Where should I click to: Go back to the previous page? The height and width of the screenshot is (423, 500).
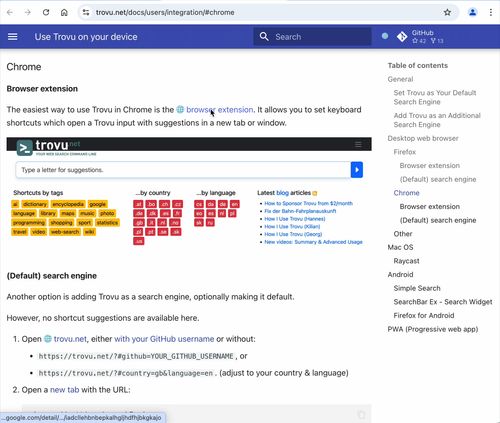point(10,12)
